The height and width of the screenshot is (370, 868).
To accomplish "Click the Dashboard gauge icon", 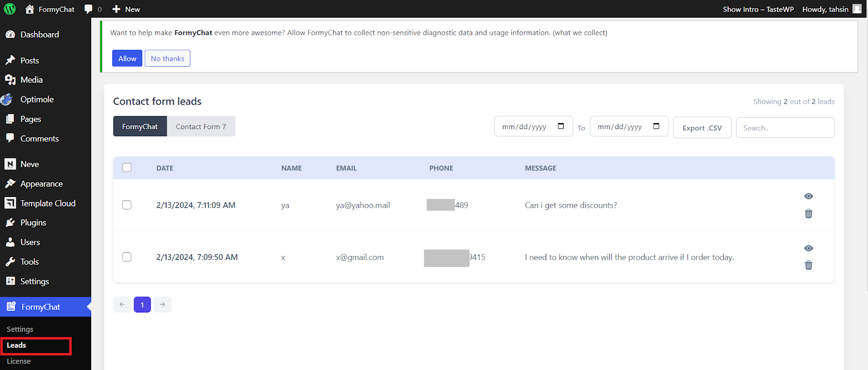I will pos(10,34).
